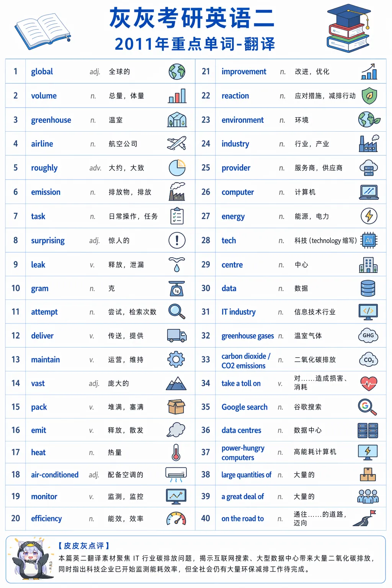The width and height of the screenshot is (392, 588).
Task: Click the AI chip icon for tech
Action: [x=369, y=240]
